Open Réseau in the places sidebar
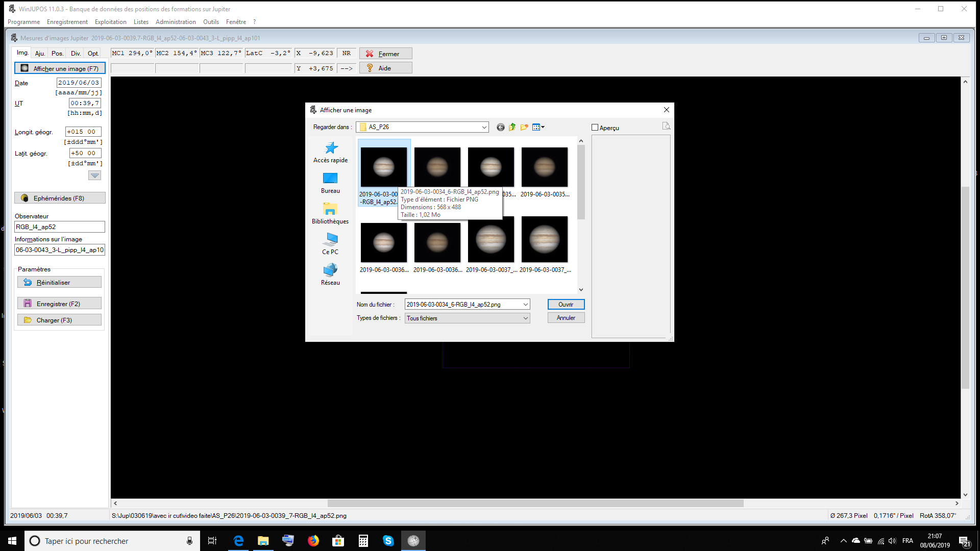The width and height of the screenshot is (980, 551). 330,274
